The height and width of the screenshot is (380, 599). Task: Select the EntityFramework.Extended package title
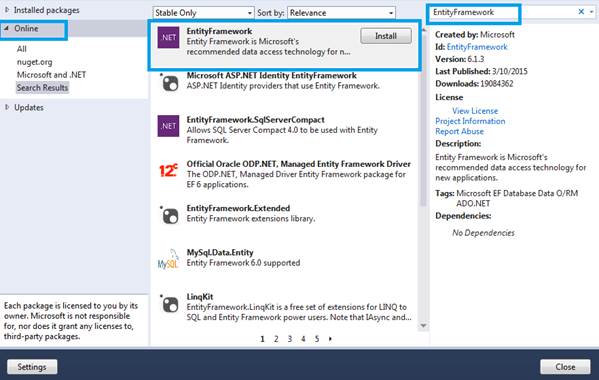coord(238,208)
